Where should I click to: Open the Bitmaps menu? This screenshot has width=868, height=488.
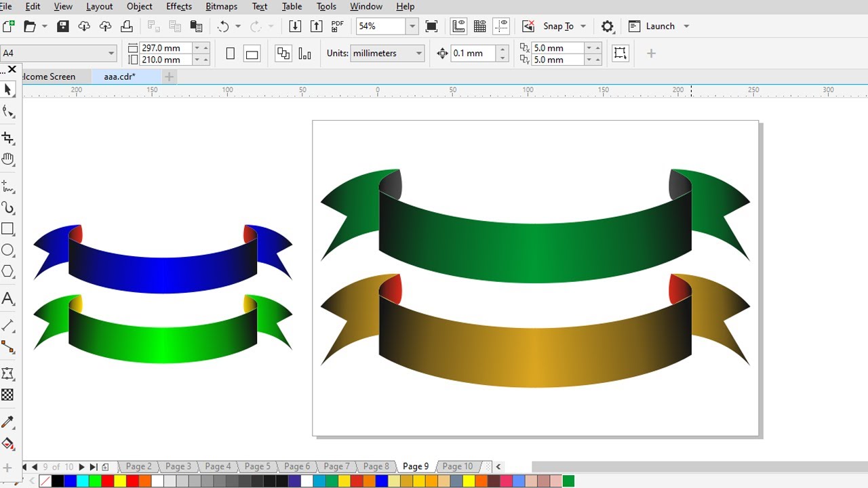[222, 6]
